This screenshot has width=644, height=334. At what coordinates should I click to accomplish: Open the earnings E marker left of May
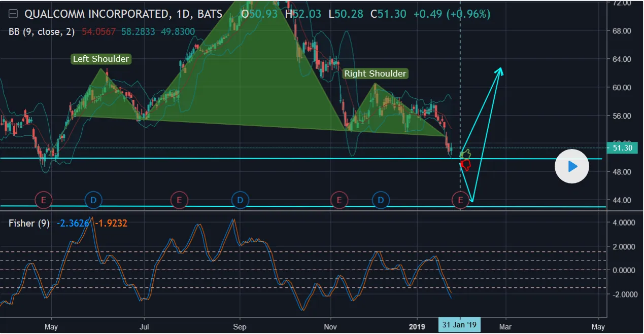[44, 201]
